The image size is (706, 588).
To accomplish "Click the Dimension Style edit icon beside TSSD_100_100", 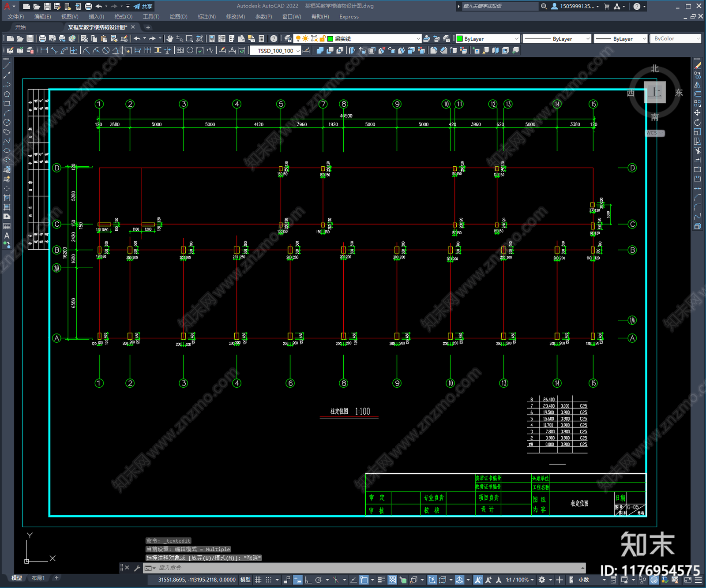I will (306, 50).
